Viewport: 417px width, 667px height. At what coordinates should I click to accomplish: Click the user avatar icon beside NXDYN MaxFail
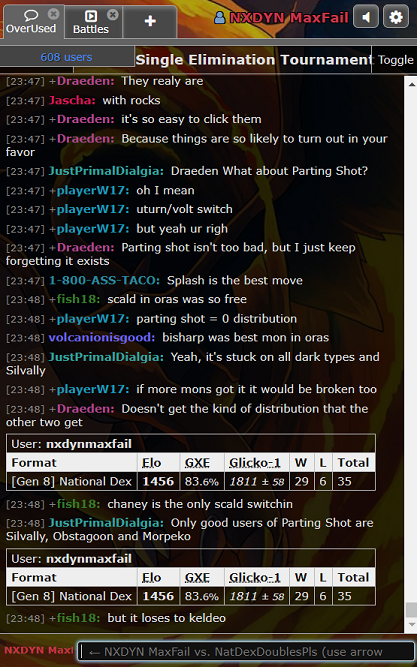tap(220, 17)
